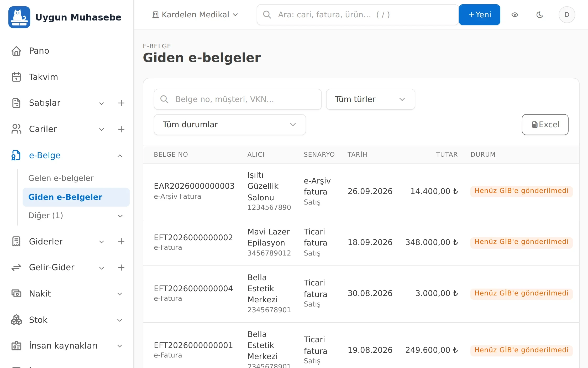Open user avatar D menu

[x=567, y=15]
